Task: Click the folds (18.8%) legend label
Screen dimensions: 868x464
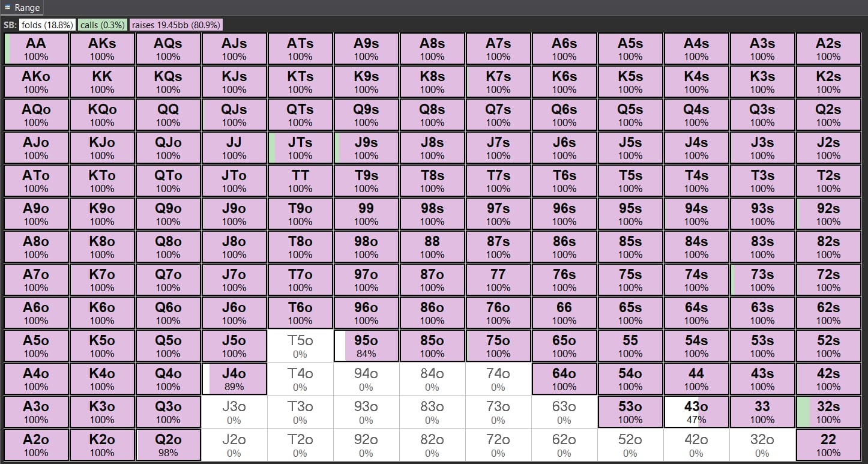Action: (x=47, y=25)
